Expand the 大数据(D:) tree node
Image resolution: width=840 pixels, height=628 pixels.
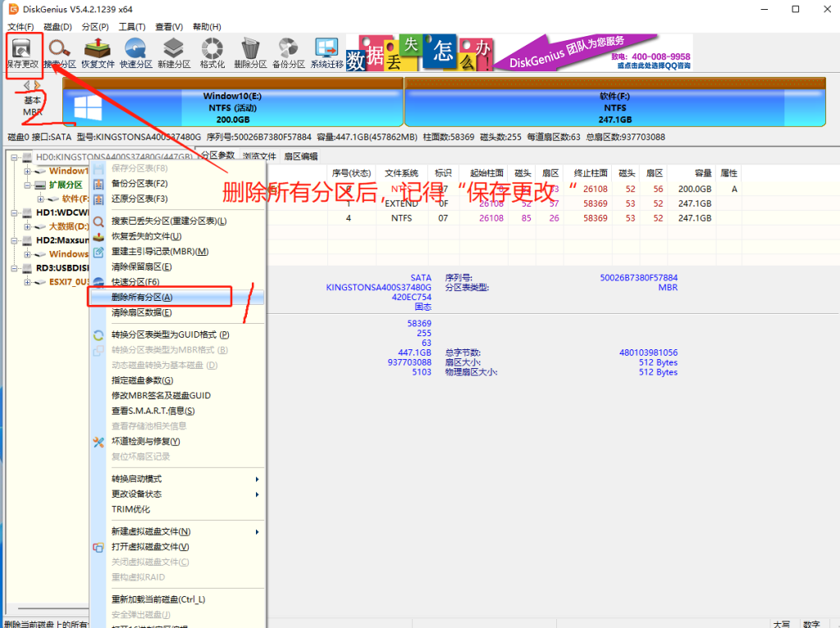tap(27, 226)
